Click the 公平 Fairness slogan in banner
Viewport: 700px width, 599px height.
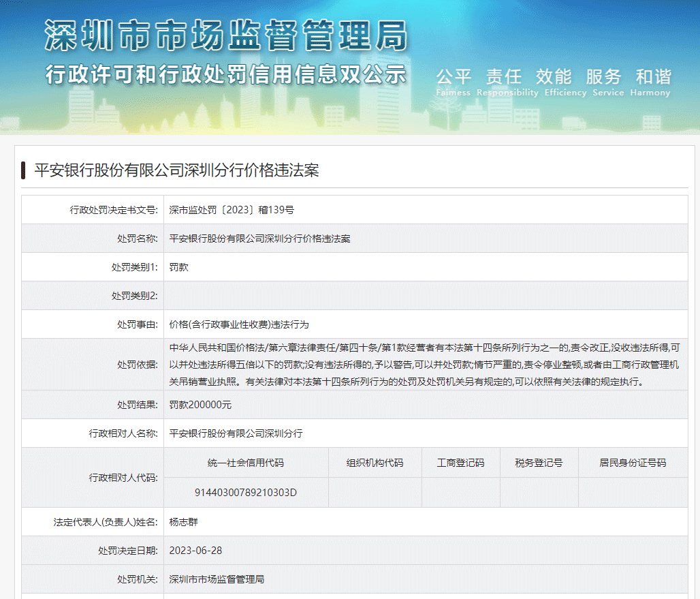point(454,81)
